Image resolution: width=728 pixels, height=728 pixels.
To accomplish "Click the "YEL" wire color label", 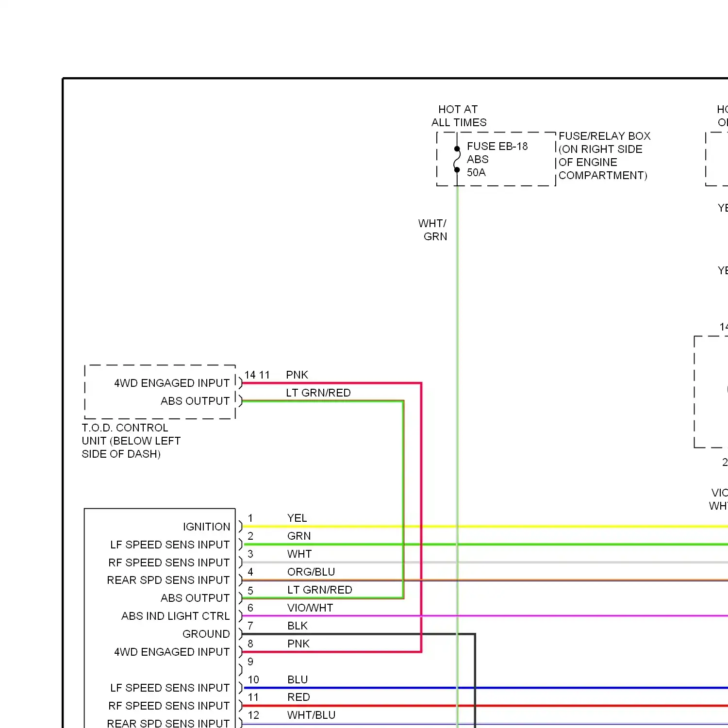I will pos(297,518).
